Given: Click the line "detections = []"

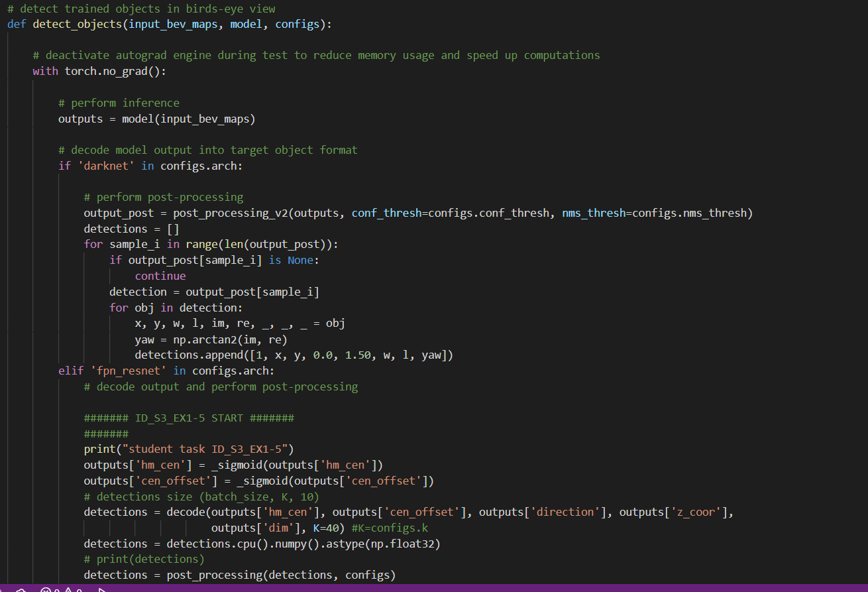Looking at the screenshot, I should (131, 229).
